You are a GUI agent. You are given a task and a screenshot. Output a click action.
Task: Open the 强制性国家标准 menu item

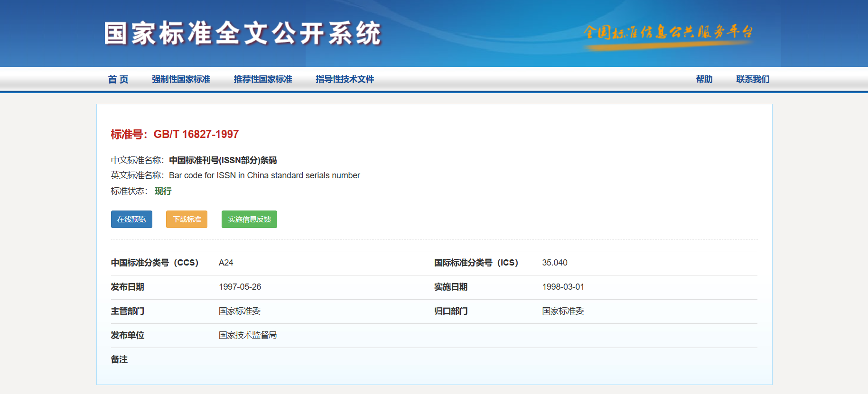181,79
